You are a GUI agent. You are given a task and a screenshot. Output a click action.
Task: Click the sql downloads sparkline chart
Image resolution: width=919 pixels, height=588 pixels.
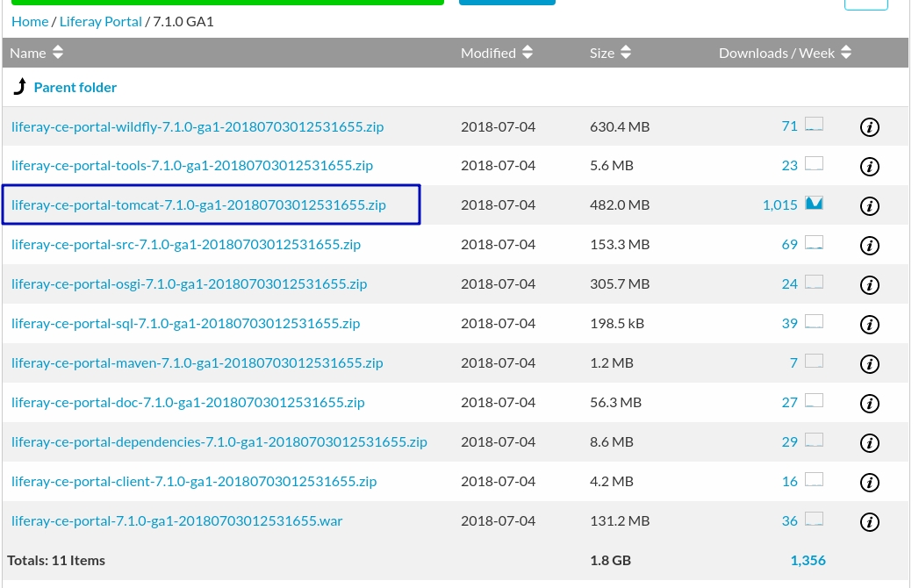click(x=814, y=321)
